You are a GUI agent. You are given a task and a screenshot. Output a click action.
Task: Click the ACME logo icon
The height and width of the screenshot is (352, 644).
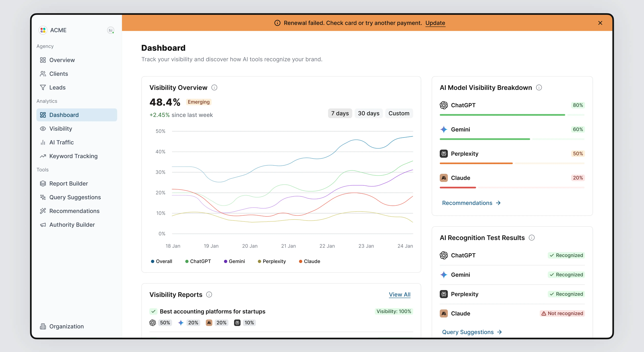click(43, 30)
